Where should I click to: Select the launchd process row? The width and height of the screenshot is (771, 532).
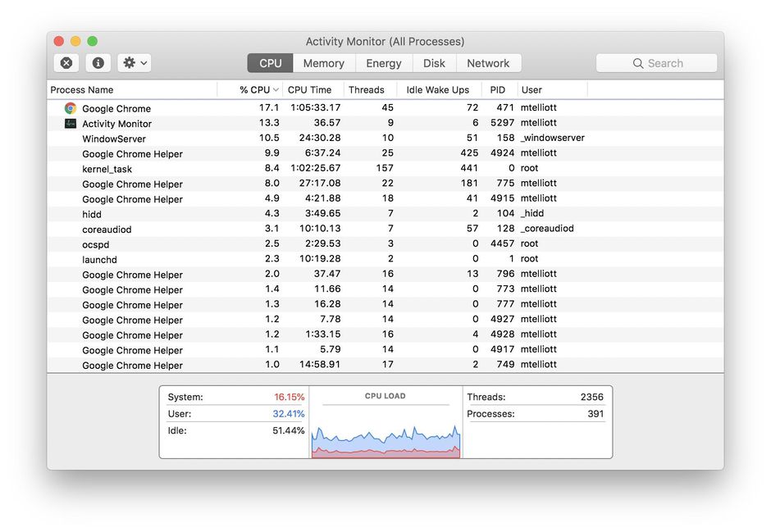point(385,259)
